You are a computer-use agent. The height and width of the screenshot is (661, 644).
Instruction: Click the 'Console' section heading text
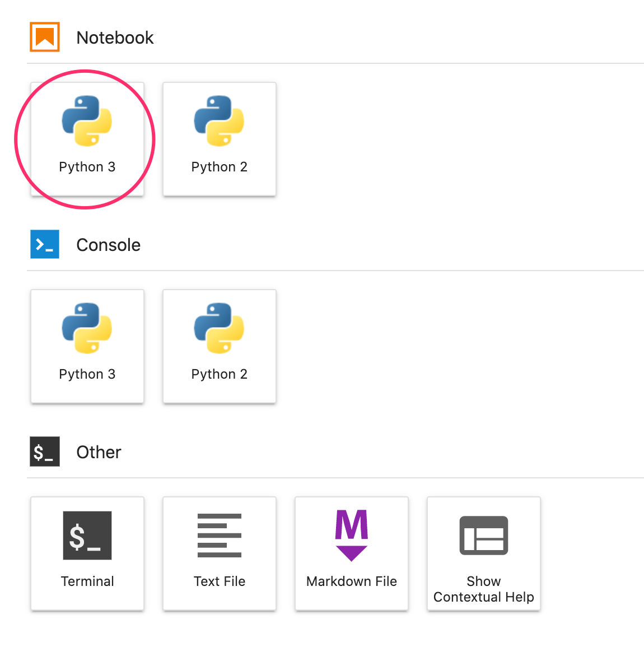coord(108,245)
